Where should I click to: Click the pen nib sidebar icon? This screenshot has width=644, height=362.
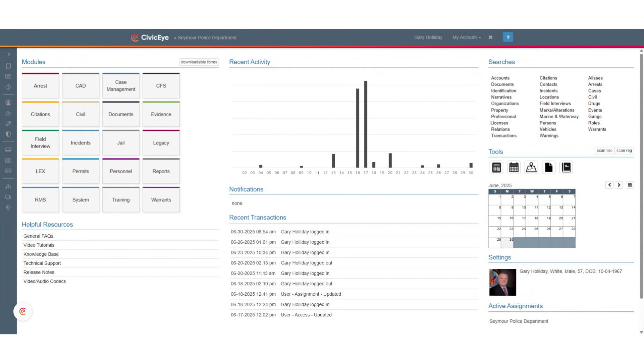point(8,124)
